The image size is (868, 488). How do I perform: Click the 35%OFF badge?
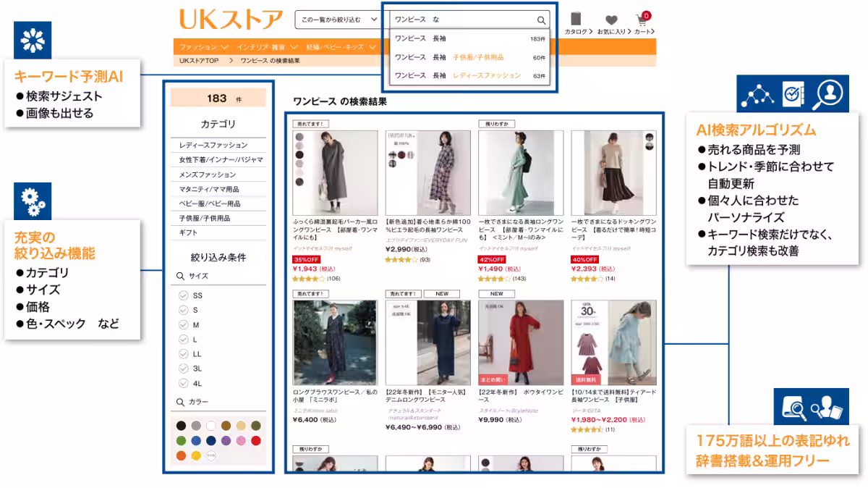306,259
